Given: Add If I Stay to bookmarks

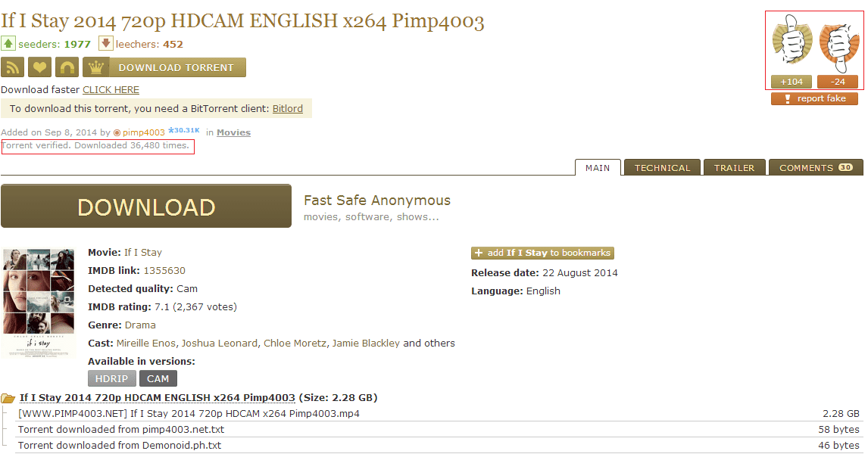Looking at the screenshot, I should (x=542, y=253).
